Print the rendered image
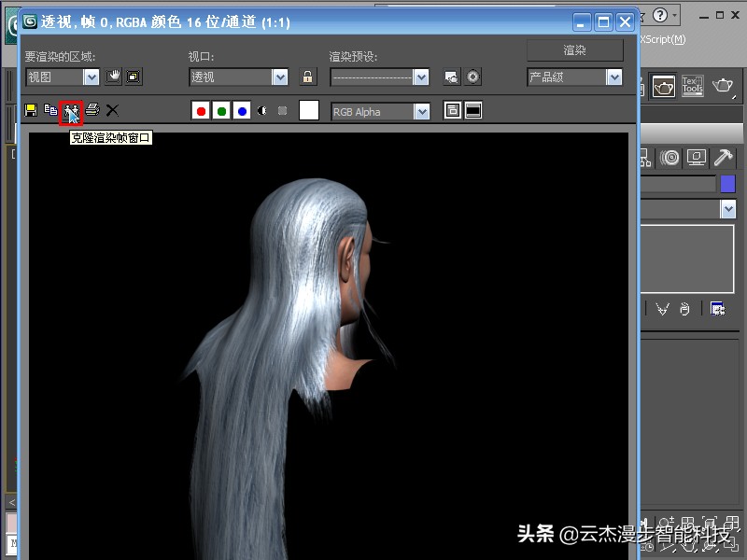 click(x=92, y=110)
